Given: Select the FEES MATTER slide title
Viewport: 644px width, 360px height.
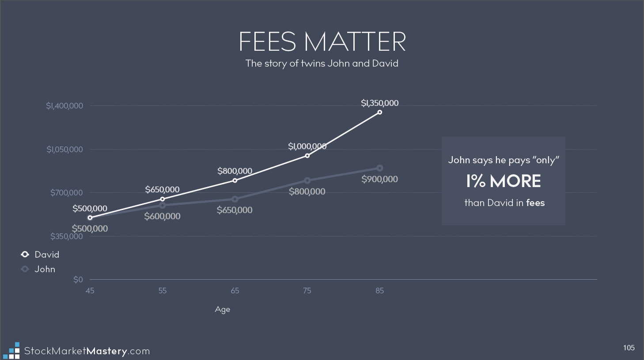Looking at the screenshot, I should tap(322, 41).
